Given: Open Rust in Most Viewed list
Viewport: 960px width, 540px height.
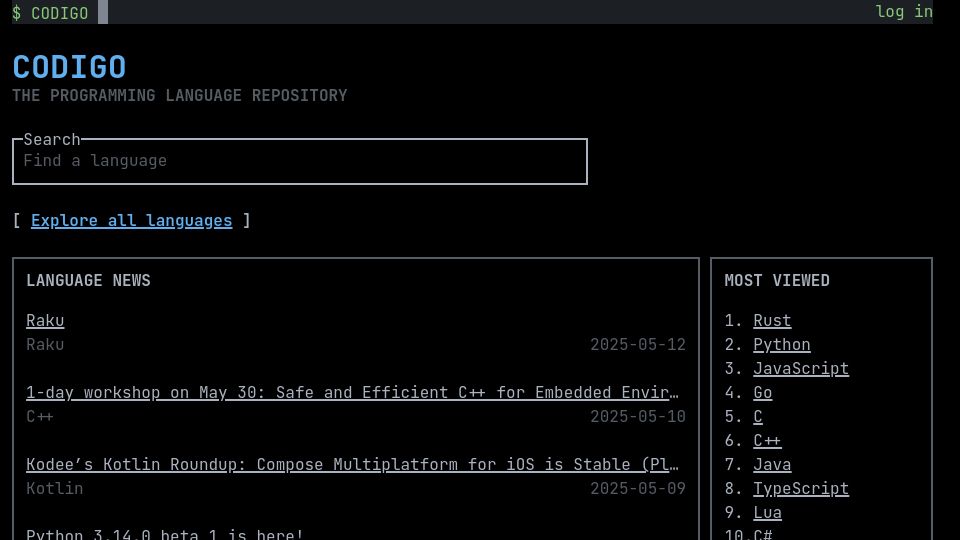Looking at the screenshot, I should coord(772,320).
